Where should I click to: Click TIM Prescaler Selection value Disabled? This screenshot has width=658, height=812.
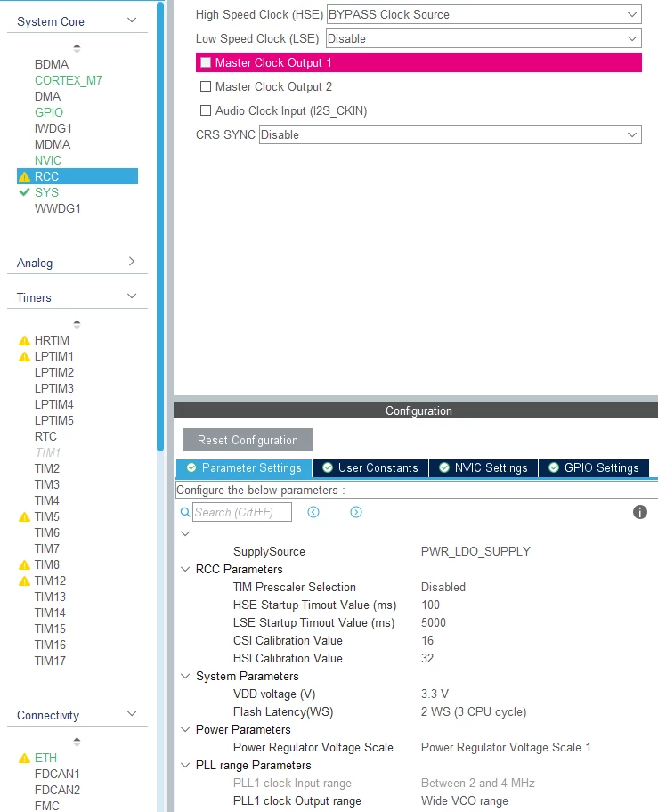point(443,588)
